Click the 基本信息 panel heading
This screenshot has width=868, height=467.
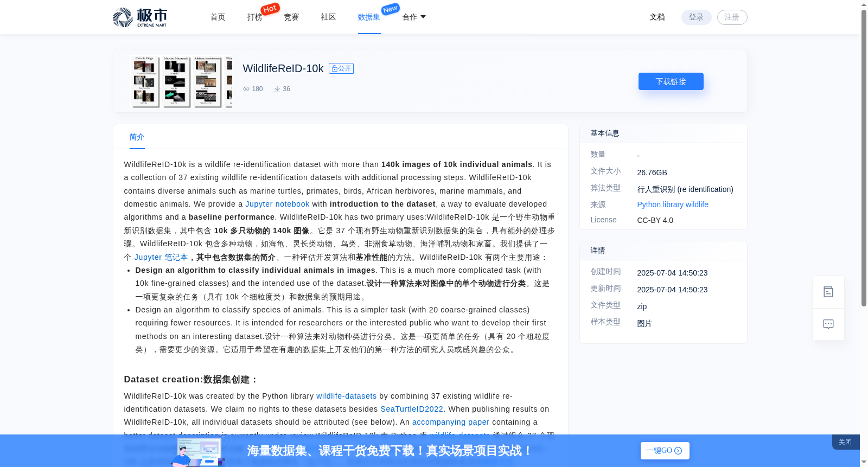click(605, 133)
